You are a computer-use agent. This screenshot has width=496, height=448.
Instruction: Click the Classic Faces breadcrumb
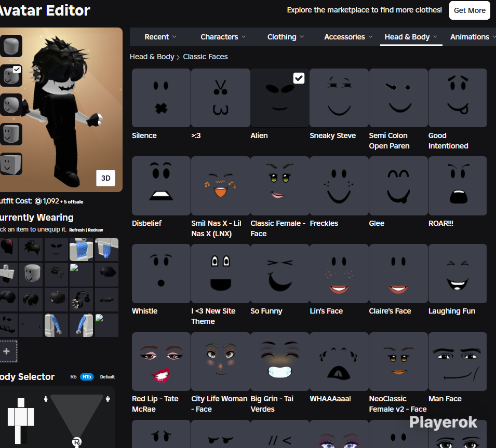click(x=205, y=57)
